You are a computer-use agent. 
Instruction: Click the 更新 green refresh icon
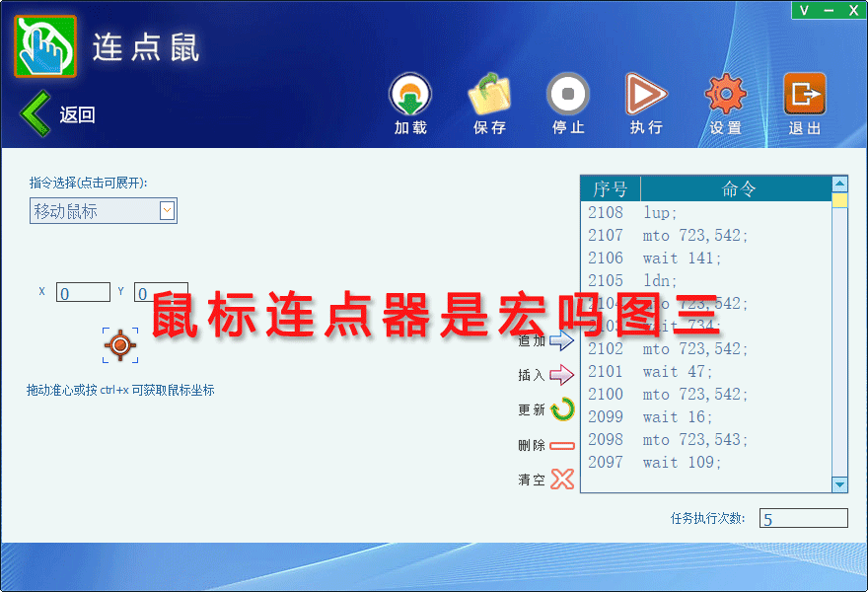[563, 409]
